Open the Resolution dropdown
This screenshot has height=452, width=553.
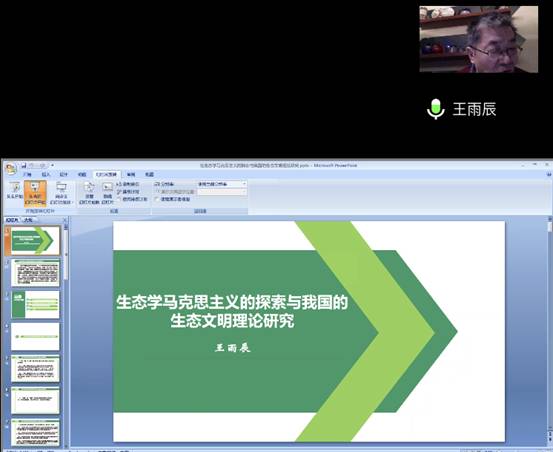[221, 184]
